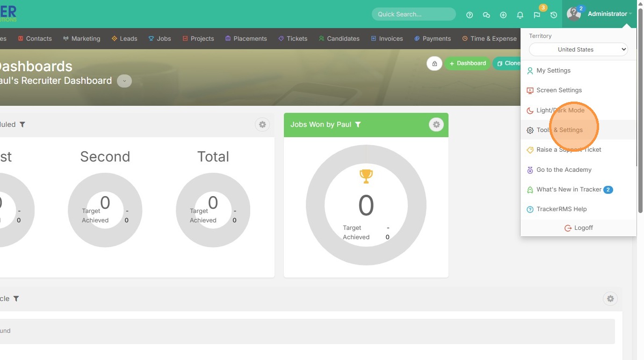Open gear settings on the First/Second/Total widget
The image size is (644, 360).
pos(262,125)
